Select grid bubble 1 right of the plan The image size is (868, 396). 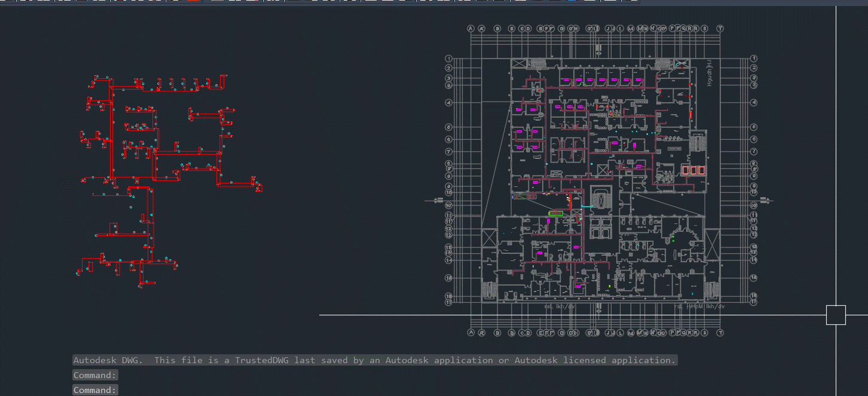pos(754,59)
